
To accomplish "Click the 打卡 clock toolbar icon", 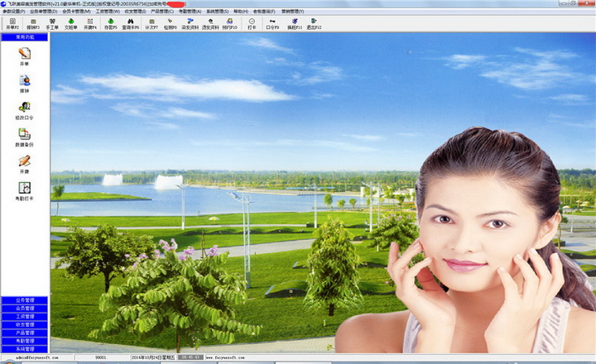I will (x=251, y=24).
